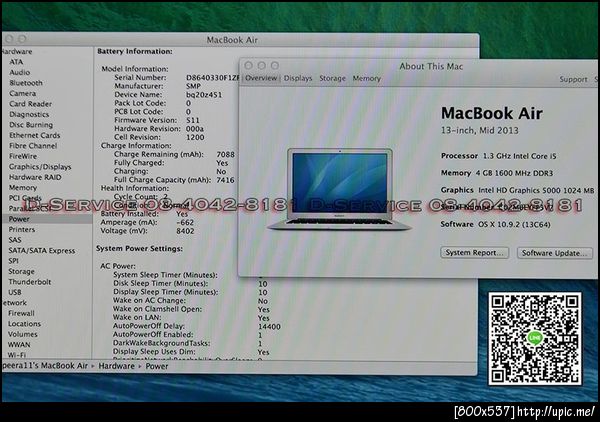Open Wi-Fi under Network
The image size is (600, 422).
pos(17,354)
